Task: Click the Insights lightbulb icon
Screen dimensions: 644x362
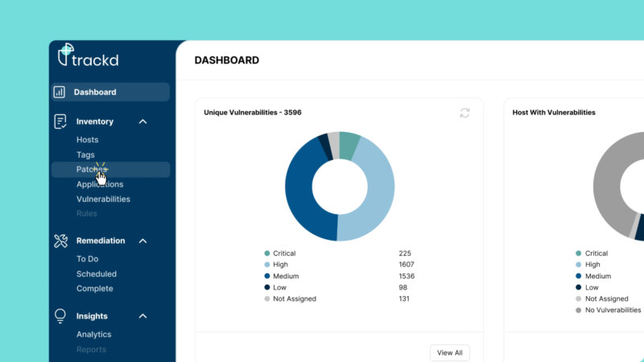Action: tap(60, 316)
